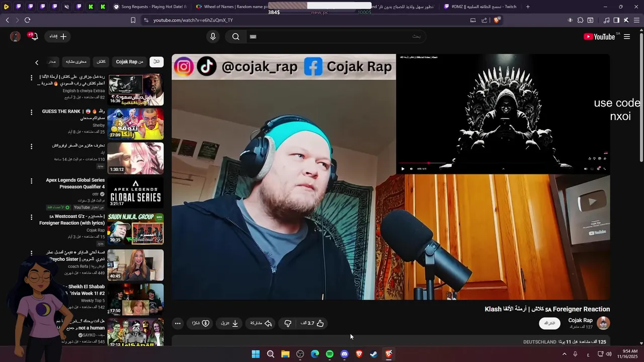
Task: Open Cojak Rap channel name link
Action: click(x=580, y=320)
